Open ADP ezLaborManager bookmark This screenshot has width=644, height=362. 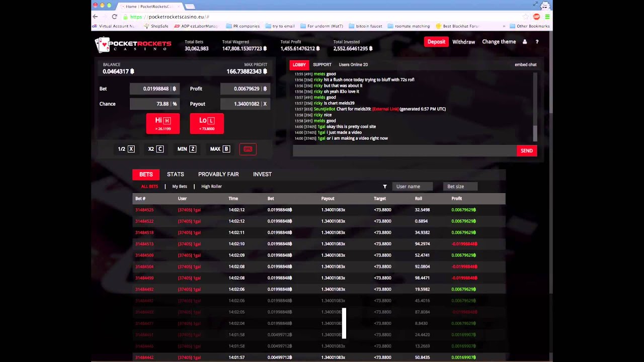[x=196, y=26]
